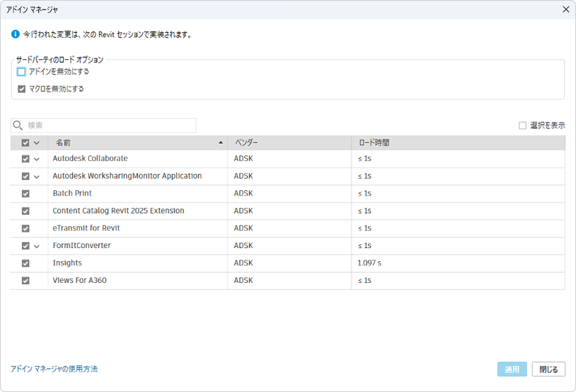The width and height of the screenshot is (576, 392).
Task: Uncheck the Batch Print checkbox
Action: click(x=25, y=194)
